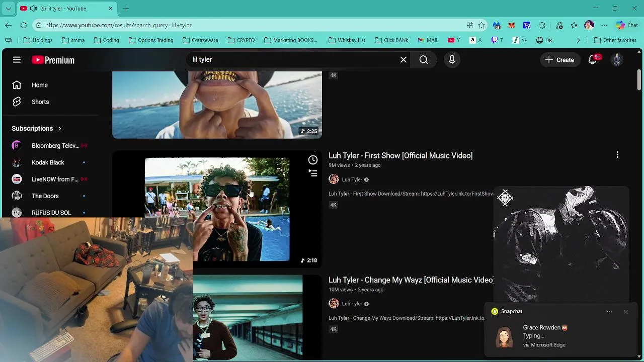Click the browser address bar URL
644x362 pixels.
click(118, 25)
